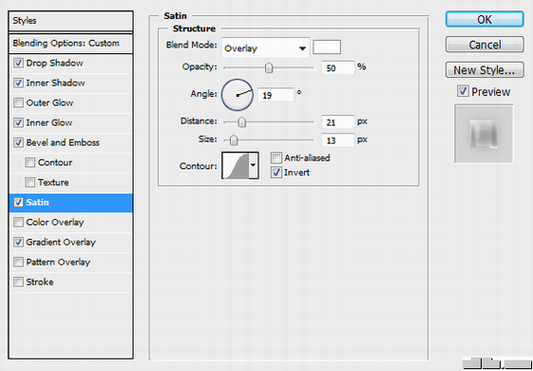Screen dimensions: 533x371
Task: Open Bevel and Emboss settings
Action: pos(63,142)
